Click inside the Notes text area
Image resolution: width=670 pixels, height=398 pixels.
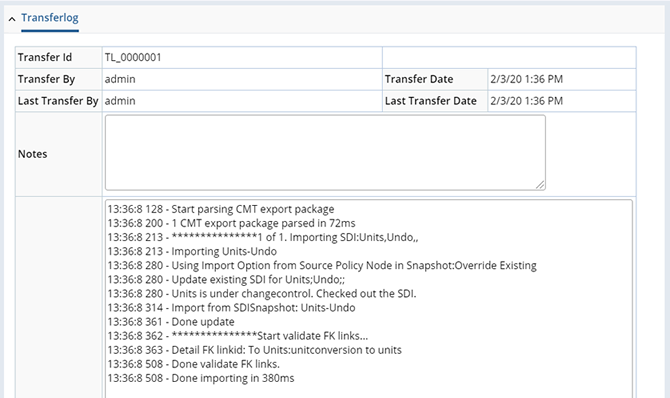pos(325,152)
